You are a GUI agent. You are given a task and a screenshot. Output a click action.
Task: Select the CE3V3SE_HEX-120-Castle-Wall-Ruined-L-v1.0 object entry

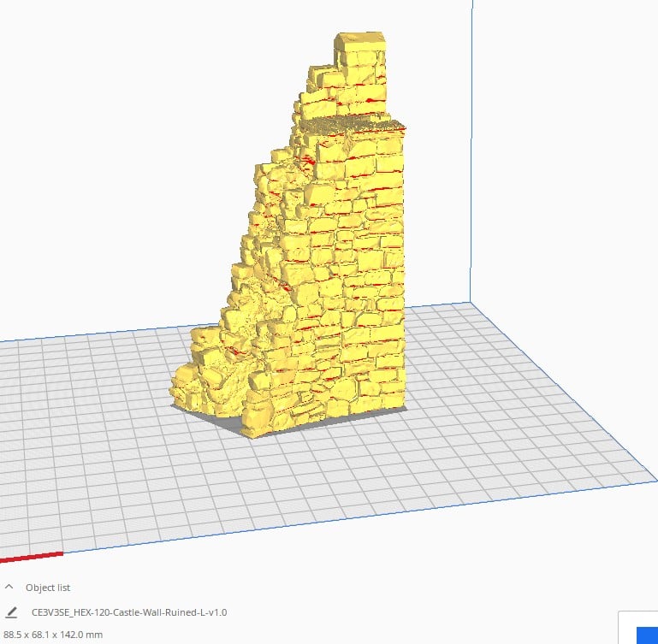(129, 612)
